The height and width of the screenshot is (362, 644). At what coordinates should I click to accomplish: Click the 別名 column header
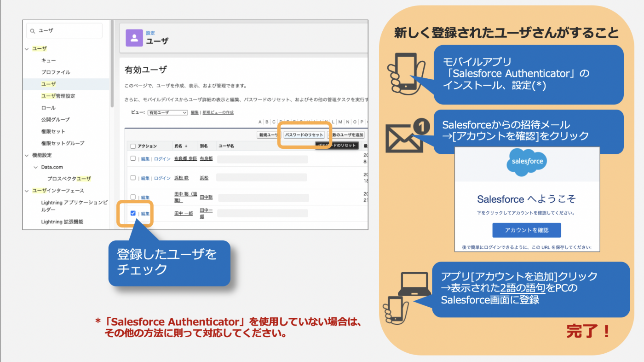tap(204, 146)
